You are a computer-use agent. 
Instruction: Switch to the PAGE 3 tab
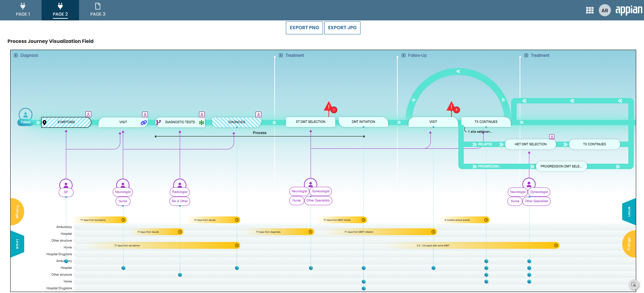click(x=98, y=10)
